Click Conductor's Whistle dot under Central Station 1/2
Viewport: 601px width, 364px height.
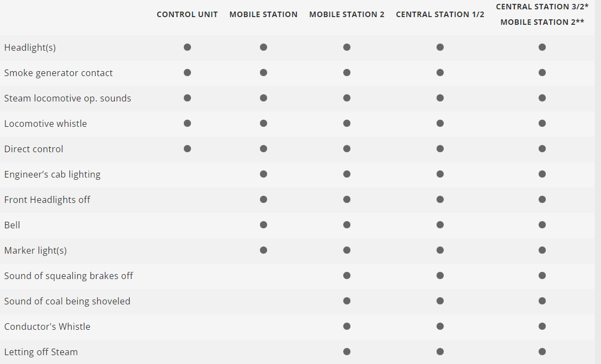coord(440,326)
